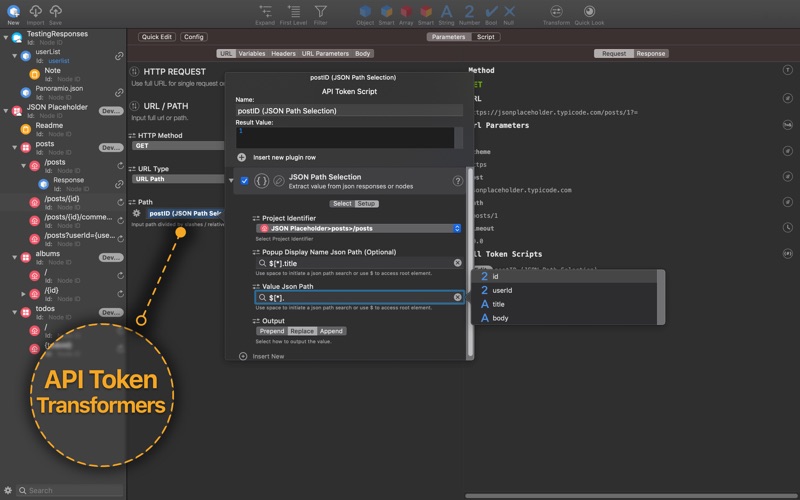Image resolution: width=800 pixels, height=500 pixels.
Task: Collapse the userList tree node
Action: 15,56
